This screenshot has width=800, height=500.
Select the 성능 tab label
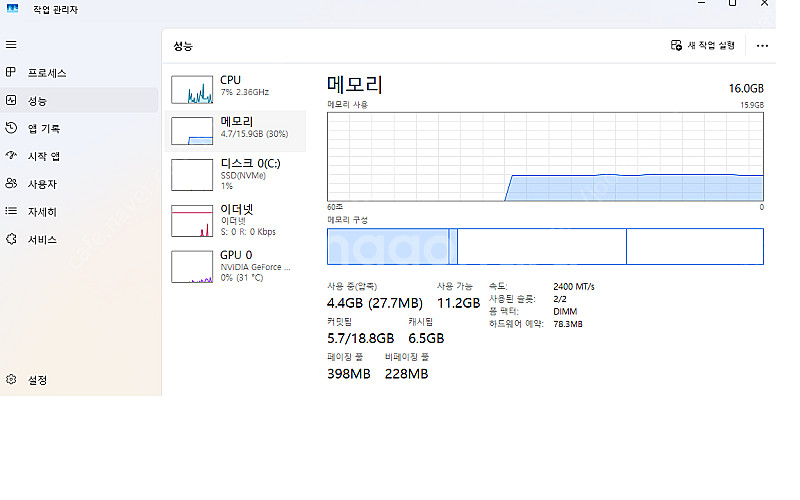click(37, 101)
